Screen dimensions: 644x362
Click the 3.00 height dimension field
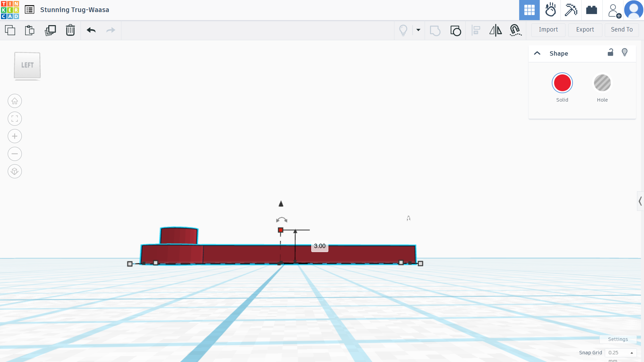point(320,246)
